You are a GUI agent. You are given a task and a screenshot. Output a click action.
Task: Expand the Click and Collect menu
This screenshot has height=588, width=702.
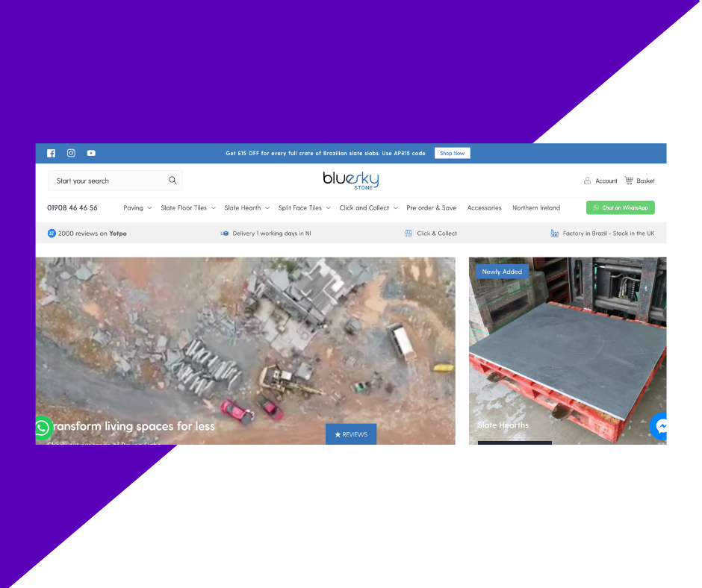pos(368,207)
